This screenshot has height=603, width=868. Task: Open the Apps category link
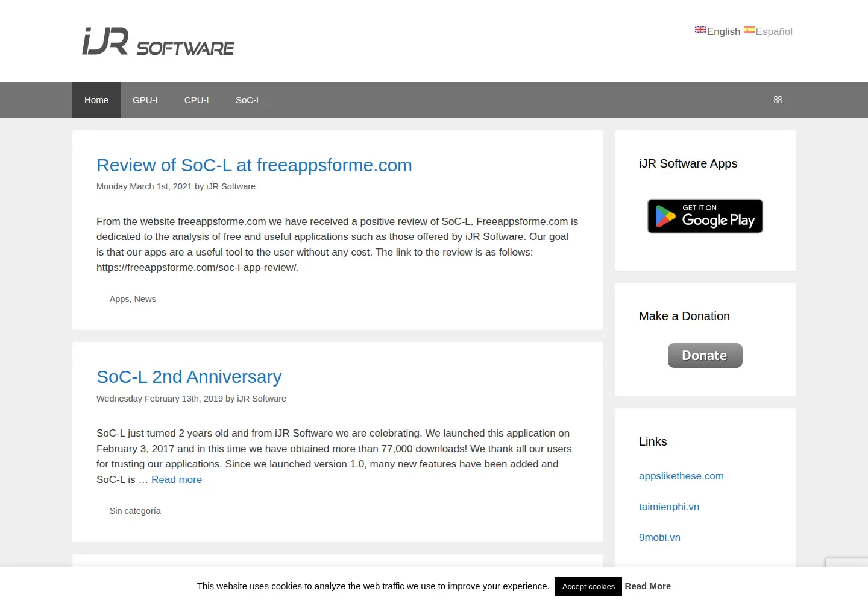click(x=119, y=299)
